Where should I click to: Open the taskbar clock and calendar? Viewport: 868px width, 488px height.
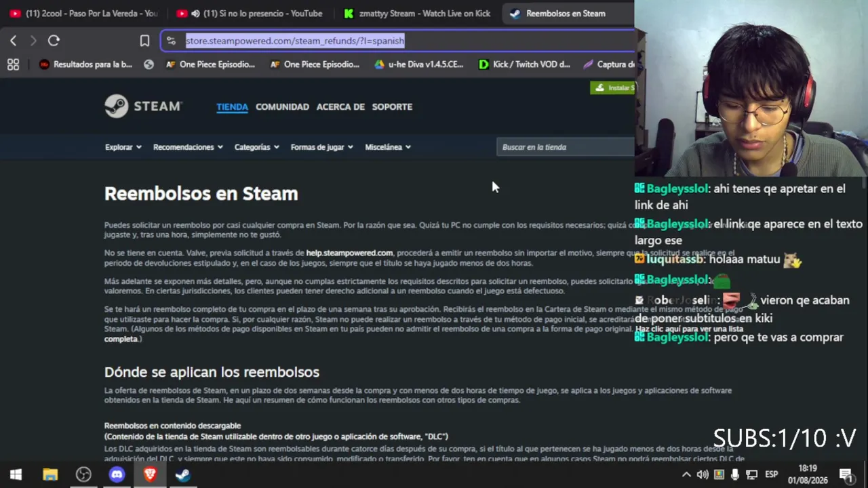[x=808, y=474]
